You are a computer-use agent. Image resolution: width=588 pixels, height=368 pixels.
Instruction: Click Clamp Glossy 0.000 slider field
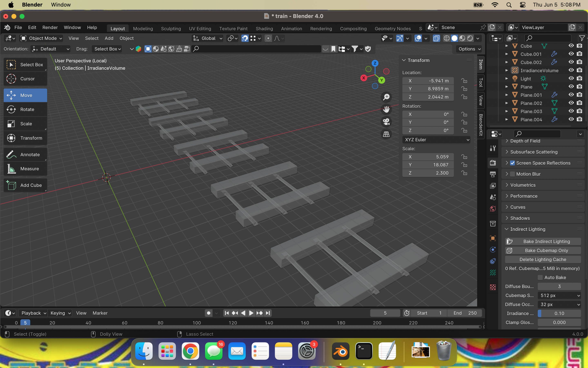pyautogui.click(x=559, y=322)
